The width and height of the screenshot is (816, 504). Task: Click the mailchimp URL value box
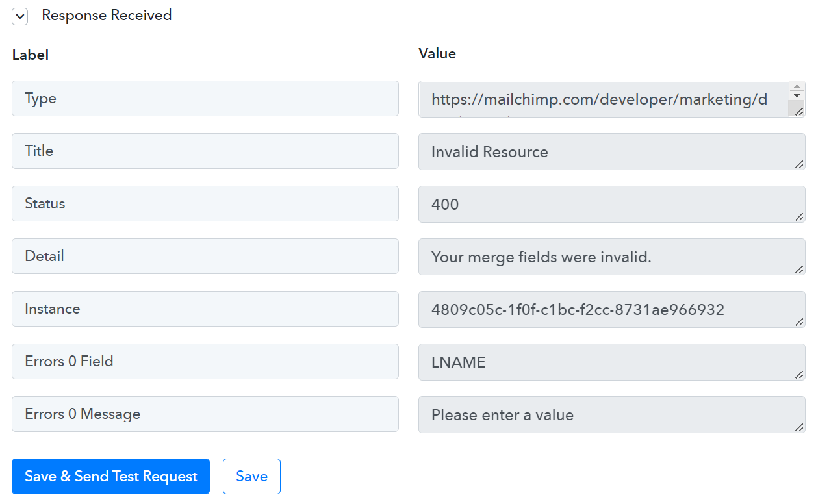click(x=603, y=99)
